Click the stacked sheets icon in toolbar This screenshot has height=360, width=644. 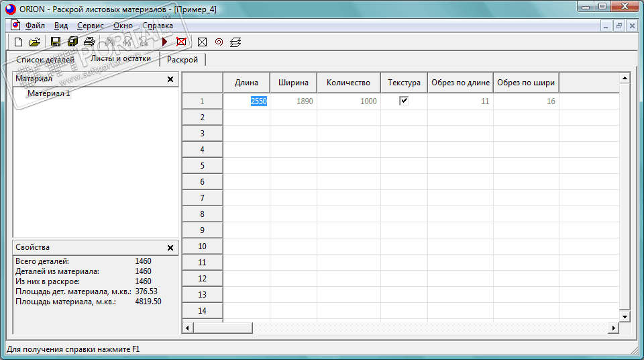(x=235, y=42)
